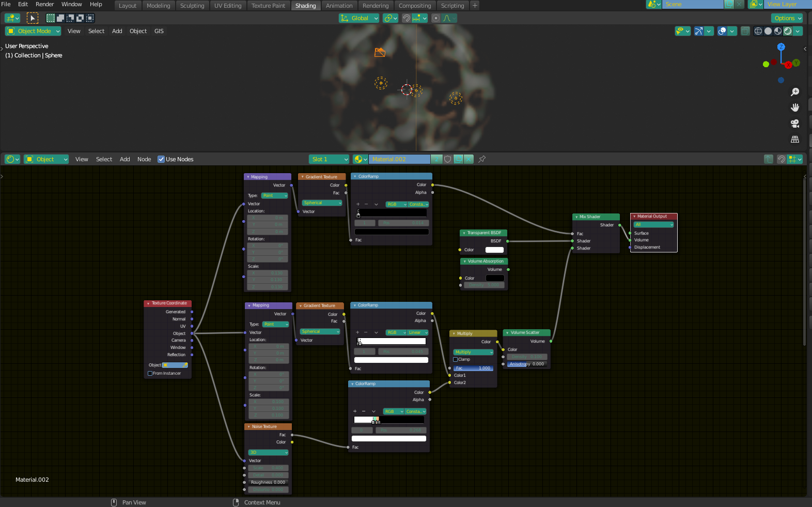Select Rendered viewport shading
This screenshot has height=507, width=812.
(788, 31)
